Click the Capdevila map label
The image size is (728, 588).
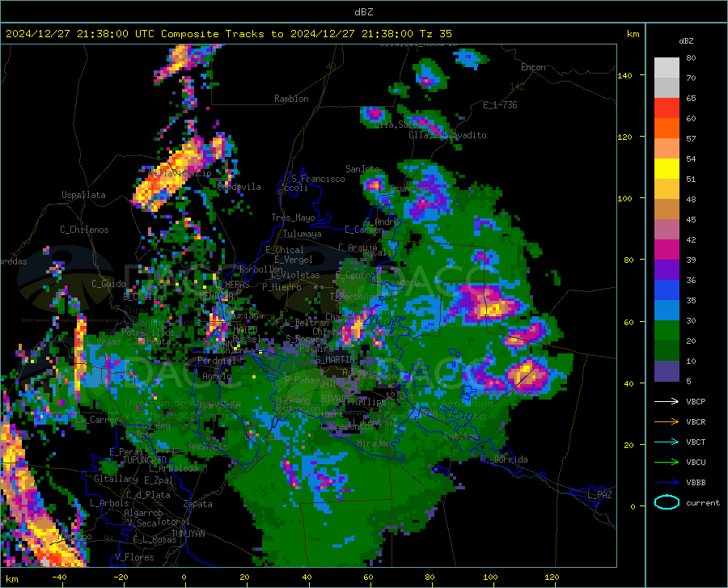(239, 187)
